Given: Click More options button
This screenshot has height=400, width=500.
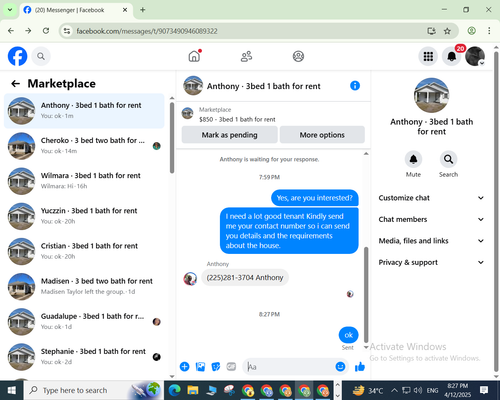Looking at the screenshot, I should click(x=322, y=135).
